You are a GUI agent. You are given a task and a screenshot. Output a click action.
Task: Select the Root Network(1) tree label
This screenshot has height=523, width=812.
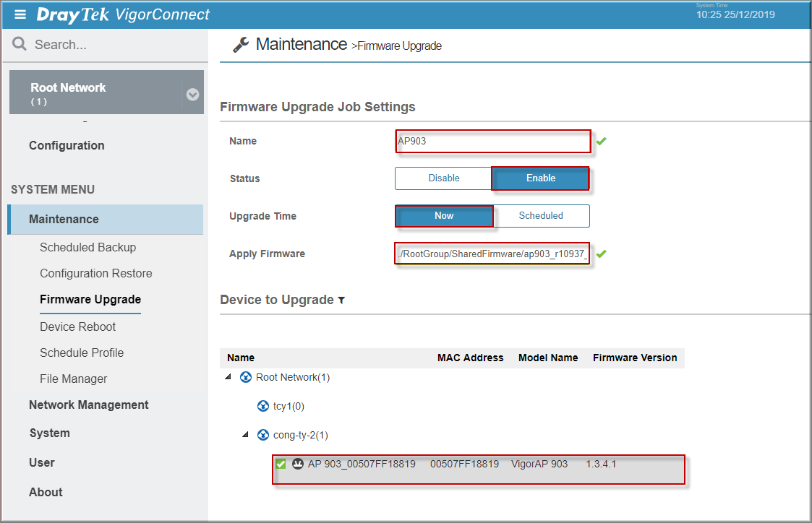(x=293, y=377)
